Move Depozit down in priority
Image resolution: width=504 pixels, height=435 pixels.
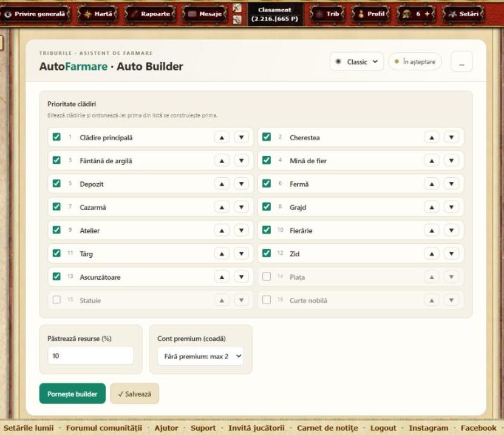[242, 184]
